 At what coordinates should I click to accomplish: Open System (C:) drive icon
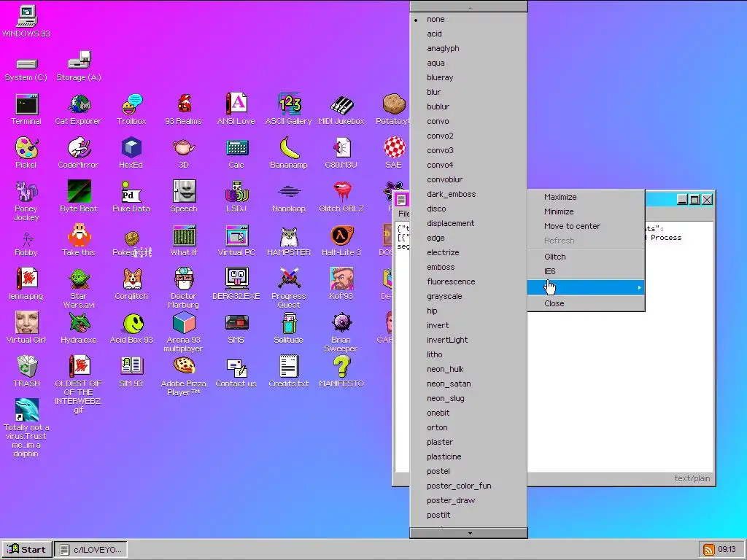[x=26, y=69]
